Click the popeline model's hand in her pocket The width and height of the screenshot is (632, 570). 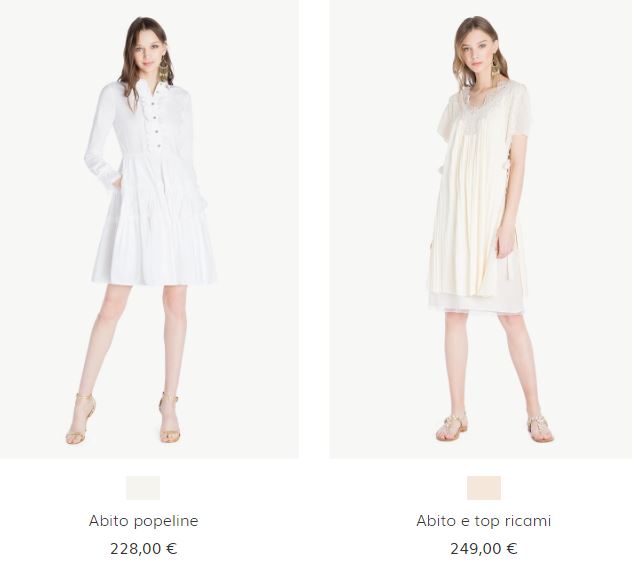click(x=116, y=182)
